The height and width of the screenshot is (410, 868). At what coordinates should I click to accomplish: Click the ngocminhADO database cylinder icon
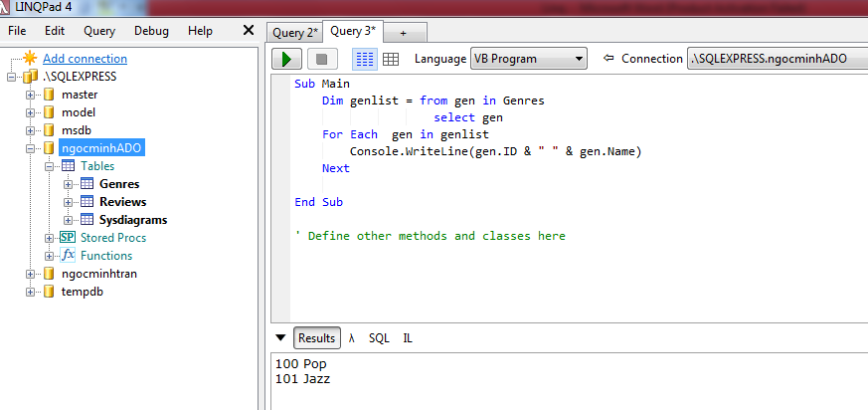click(x=49, y=148)
